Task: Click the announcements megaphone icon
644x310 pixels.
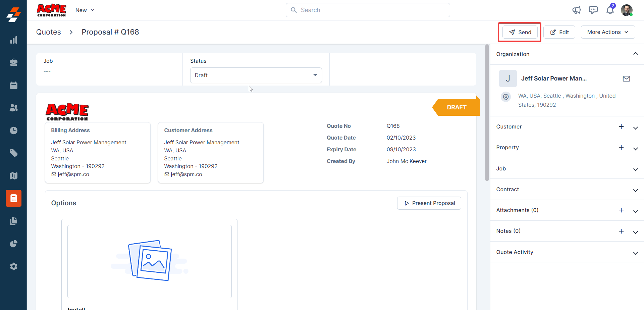Action: [576, 10]
